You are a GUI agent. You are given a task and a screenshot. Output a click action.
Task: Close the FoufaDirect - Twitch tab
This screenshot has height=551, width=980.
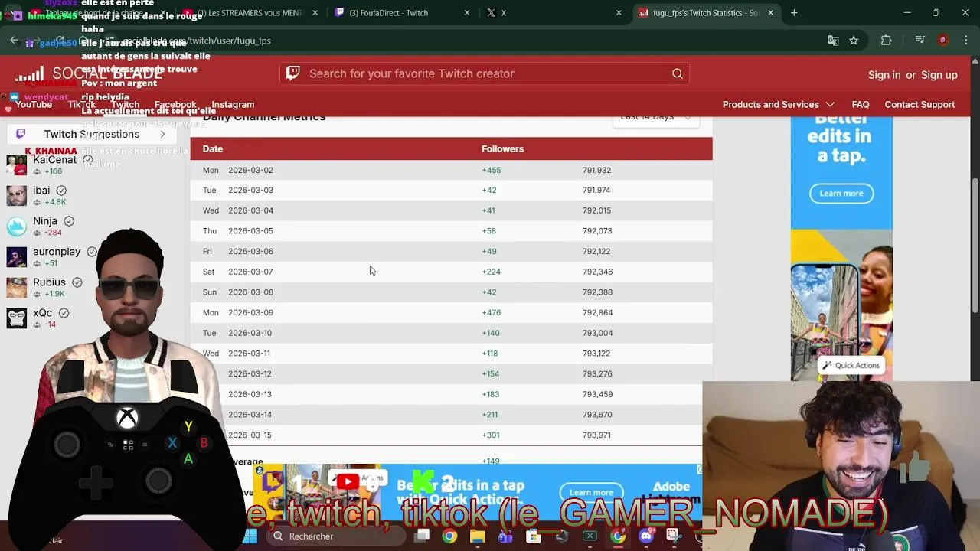[466, 13]
